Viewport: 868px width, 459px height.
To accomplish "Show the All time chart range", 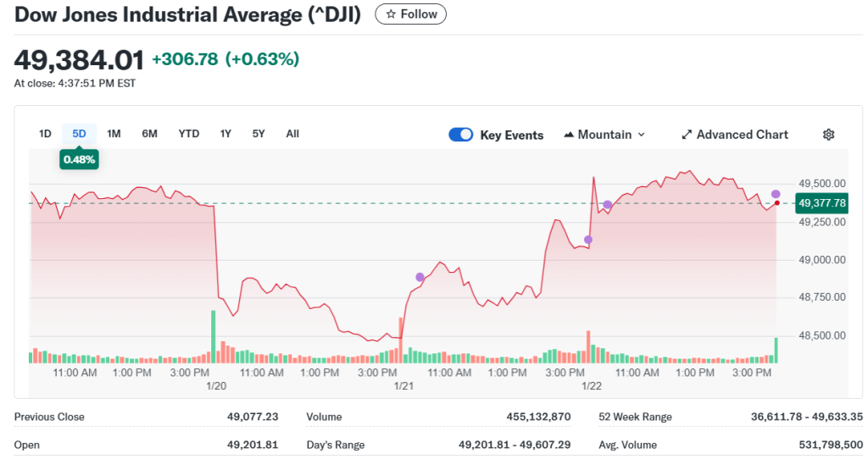I will 292,134.
